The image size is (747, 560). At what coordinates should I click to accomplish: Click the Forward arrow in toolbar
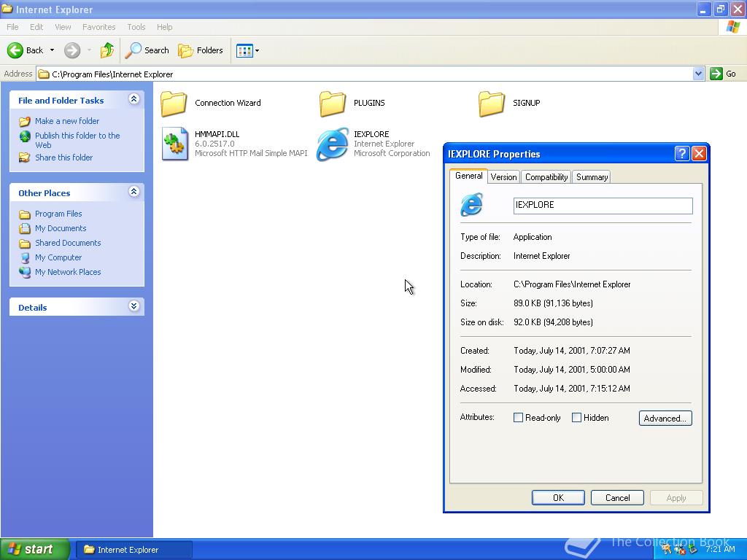(x=72, y=50)
